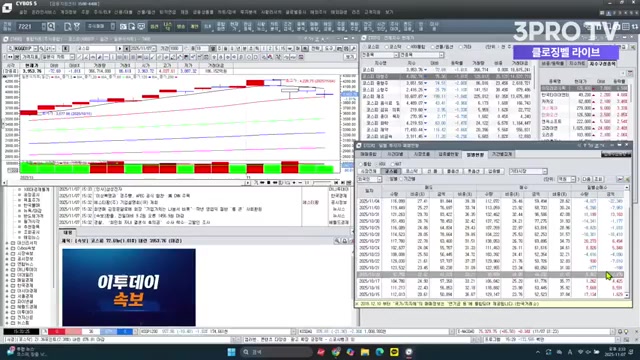
Task: Click the stock search icon in chart window
Action: pos(42,49)
